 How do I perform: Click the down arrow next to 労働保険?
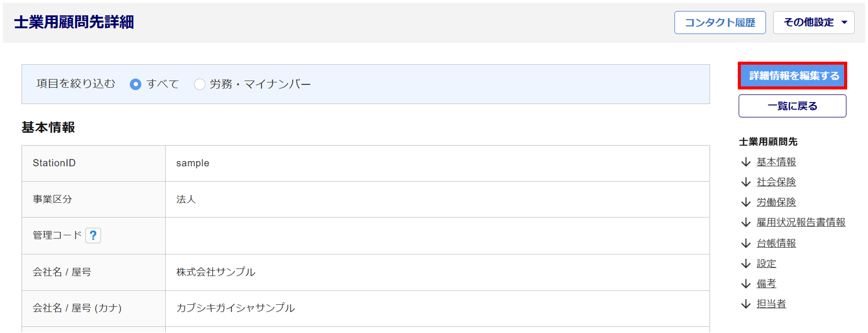pos(746,202)
